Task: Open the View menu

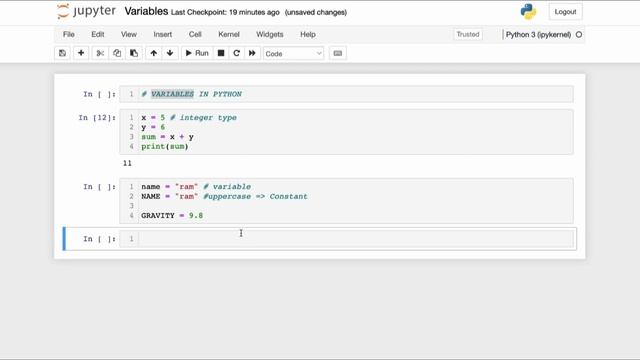Action: 129,34
